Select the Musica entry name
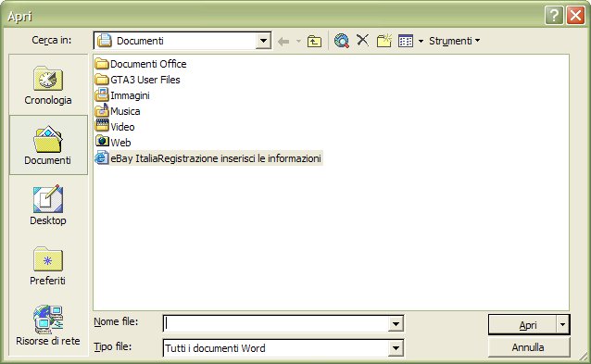Viewport: 591px width, 364px height. [x=125, y=111]
